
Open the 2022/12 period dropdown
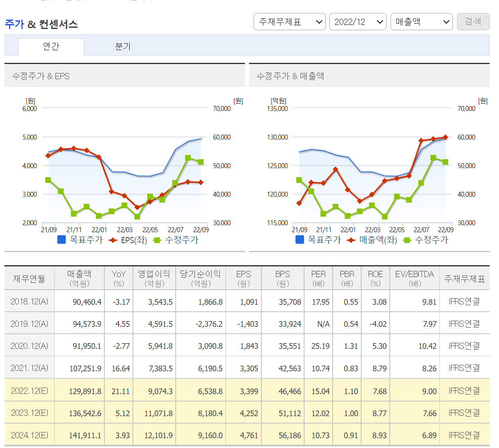tap(358, 22)
